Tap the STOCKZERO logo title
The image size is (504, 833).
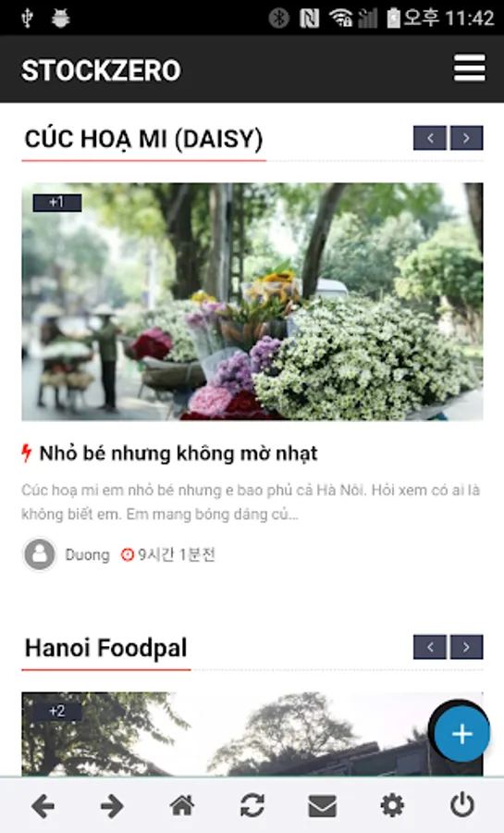click(x=101, y=70)
